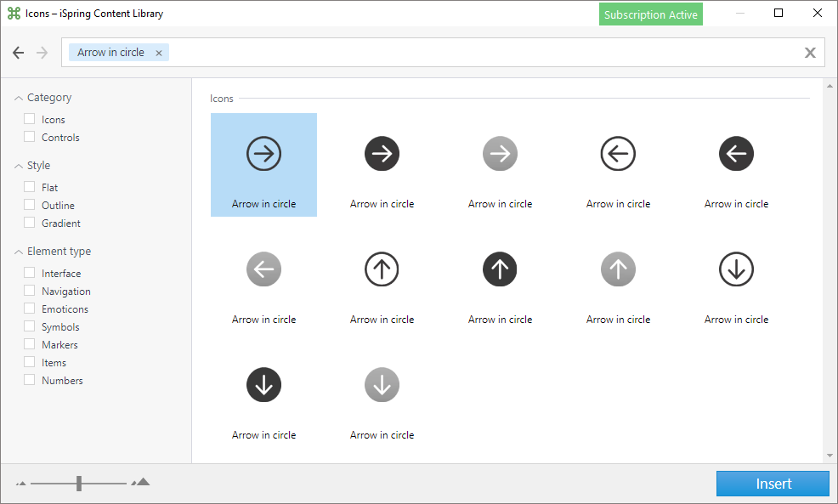Check the Navigation element type filter
This screenshot has width=838, height=504.
[29, 291]
